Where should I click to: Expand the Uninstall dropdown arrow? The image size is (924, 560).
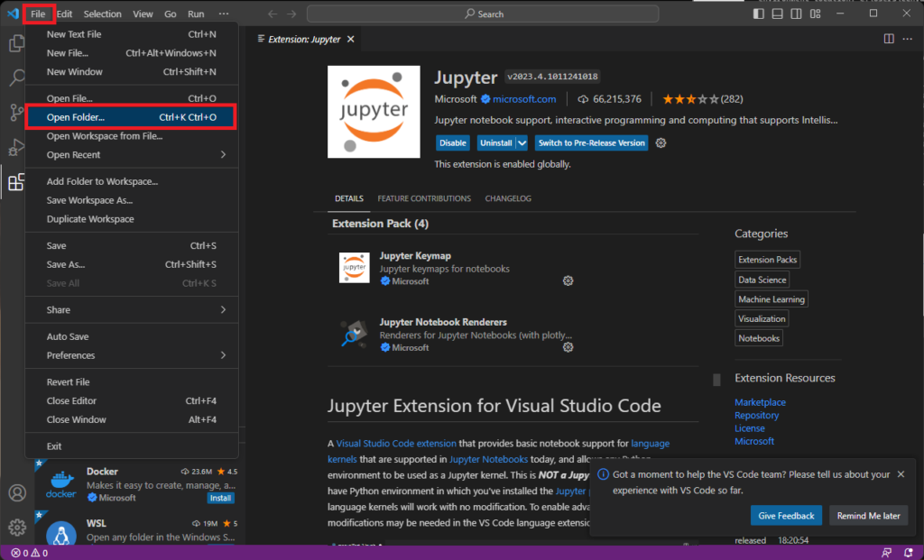522,143
